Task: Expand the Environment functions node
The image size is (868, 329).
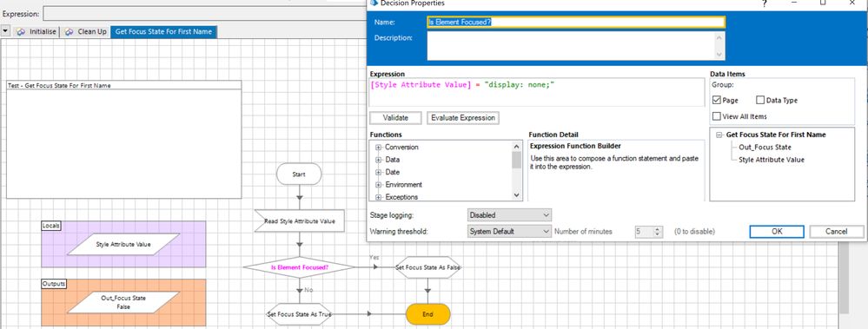Action: 379,185
